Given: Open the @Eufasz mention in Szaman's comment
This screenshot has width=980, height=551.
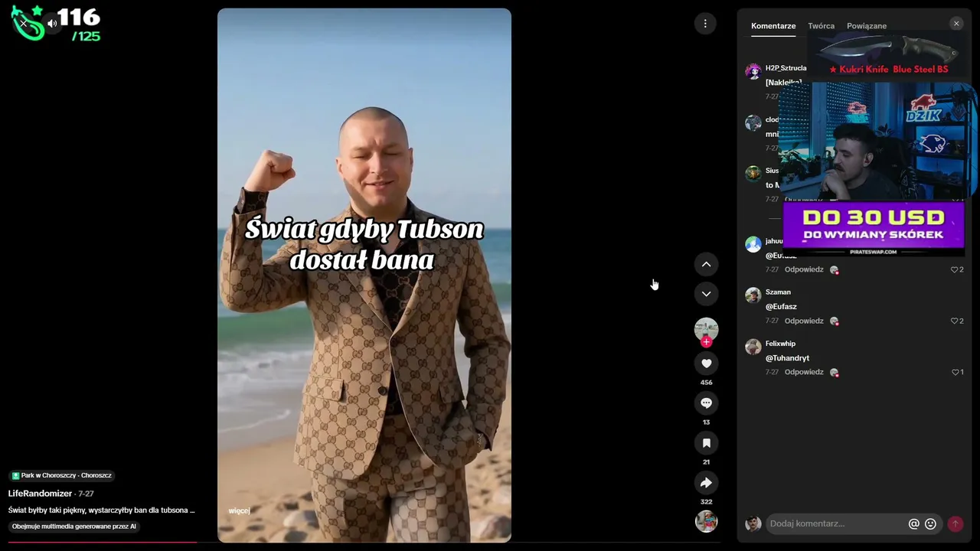Looking at the screenshot, I should (781, 307).
